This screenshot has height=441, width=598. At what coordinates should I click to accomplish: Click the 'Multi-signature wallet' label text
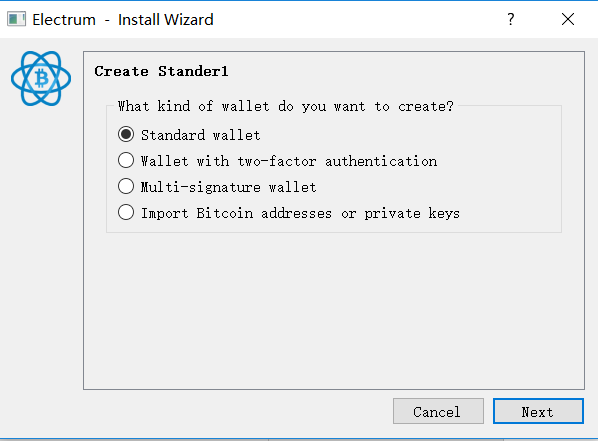click(x=228, y=187)
